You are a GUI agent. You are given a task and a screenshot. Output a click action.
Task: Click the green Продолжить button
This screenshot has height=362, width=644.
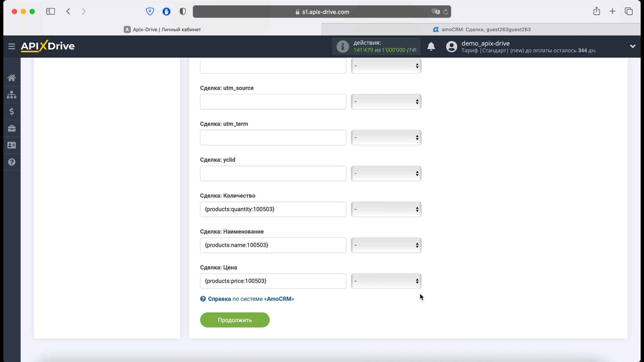click(x=235, y=320)
